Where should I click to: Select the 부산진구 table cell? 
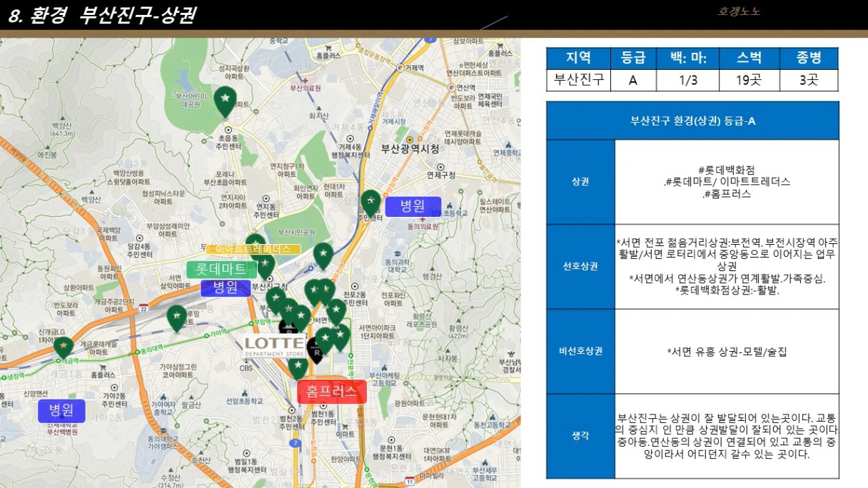578,80
